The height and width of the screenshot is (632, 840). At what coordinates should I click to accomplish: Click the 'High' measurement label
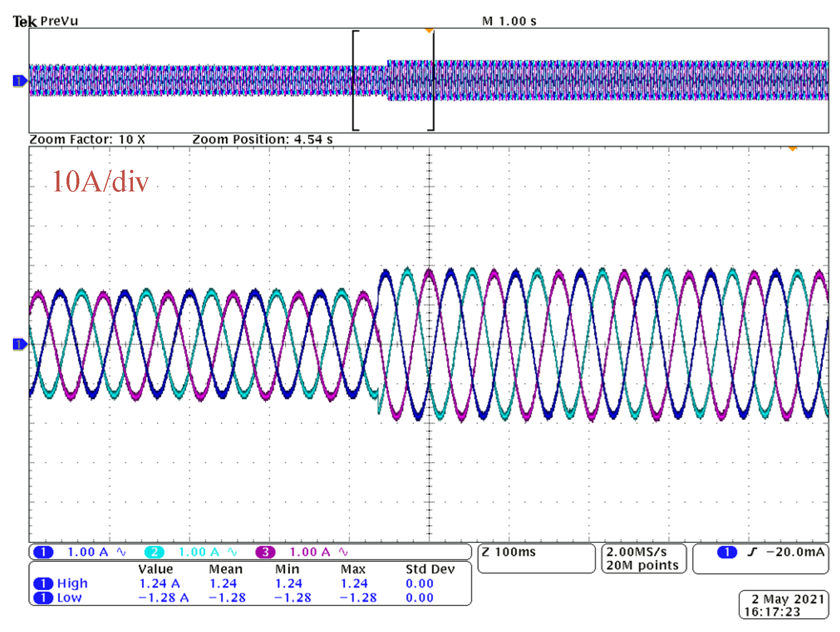pos(72,583)
